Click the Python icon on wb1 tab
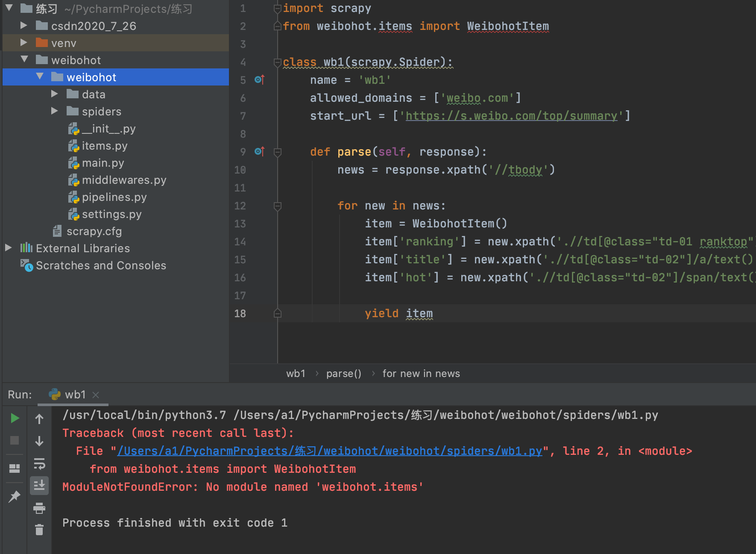This screenshot has width=756, height=554. pos(55,394)
